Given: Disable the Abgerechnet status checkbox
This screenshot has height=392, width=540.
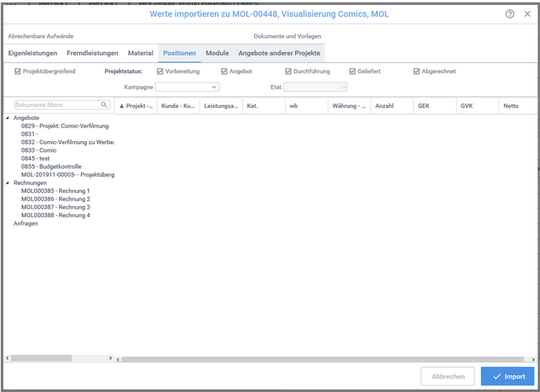Looking at the screenshot, I should tap(417, 71).
